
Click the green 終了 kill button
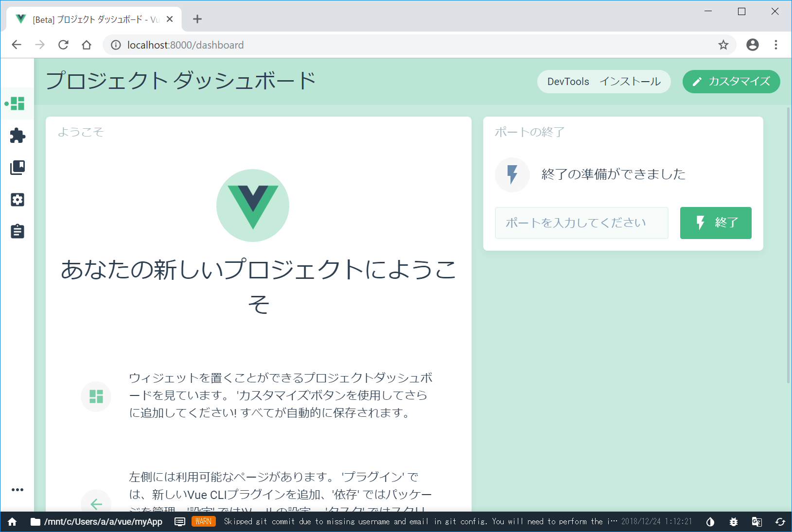pyautogui.click(x=716, y=223)
